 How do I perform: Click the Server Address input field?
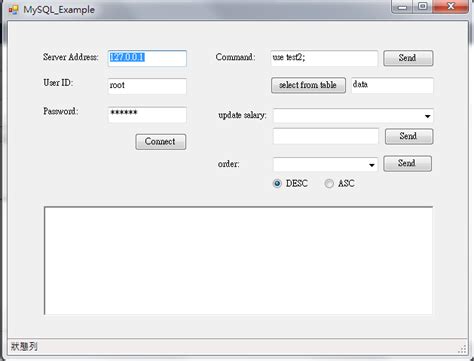[x=147, y=58]
